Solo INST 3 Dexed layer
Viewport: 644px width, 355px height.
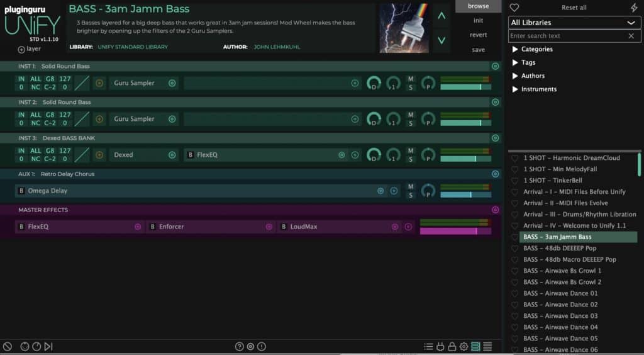411,159
